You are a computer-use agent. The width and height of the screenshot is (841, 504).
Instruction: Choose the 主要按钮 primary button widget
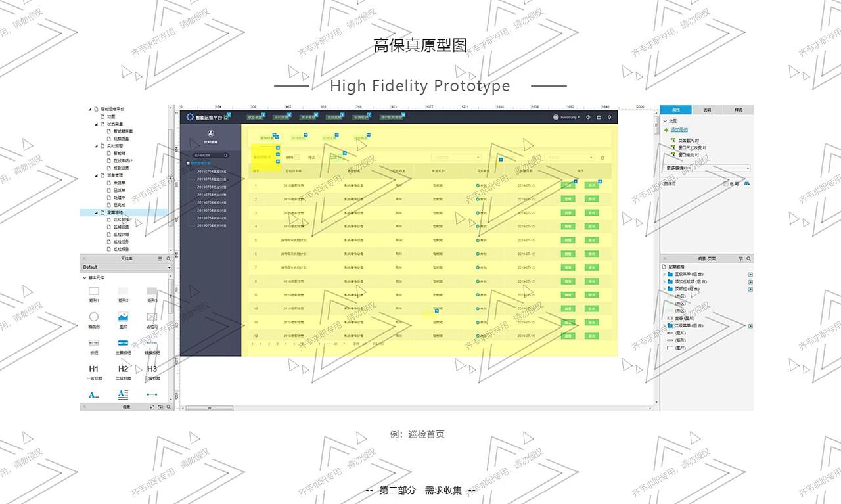tap(123, 346)
